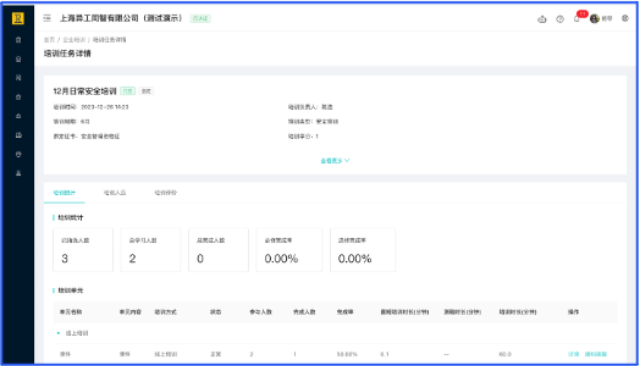Open the first sidebar icon below the logo
The image size is (640, 366).
18,40
